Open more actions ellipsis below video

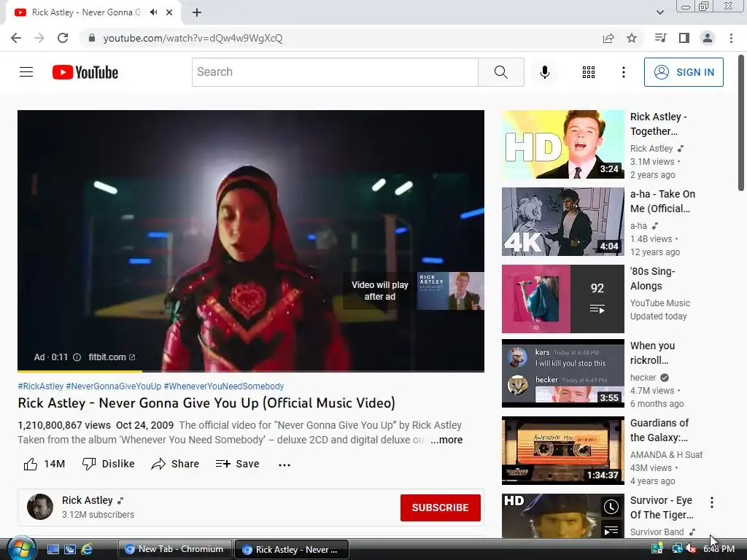pyautogui.click(x=285, y=464)
